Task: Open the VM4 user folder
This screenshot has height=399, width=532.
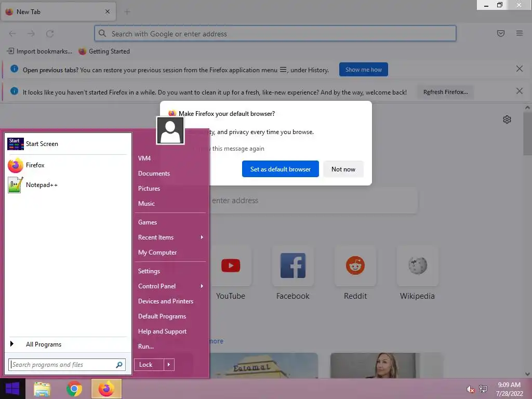Action: (144, 158)
